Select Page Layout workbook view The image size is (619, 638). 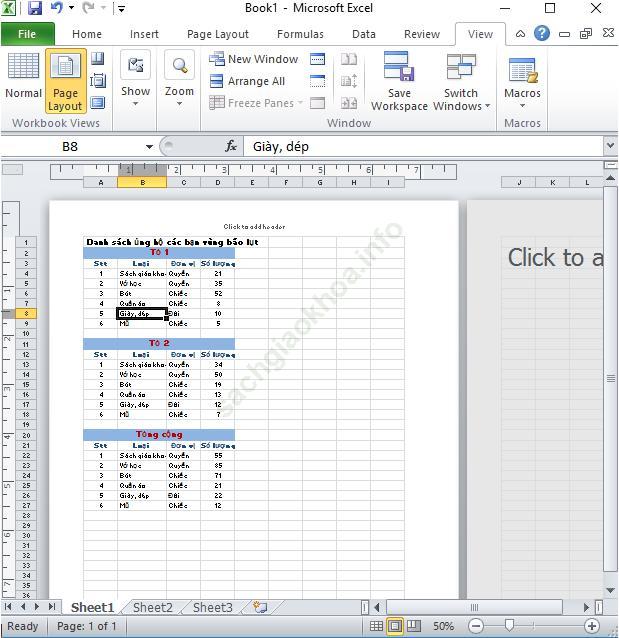coord(66,81)
